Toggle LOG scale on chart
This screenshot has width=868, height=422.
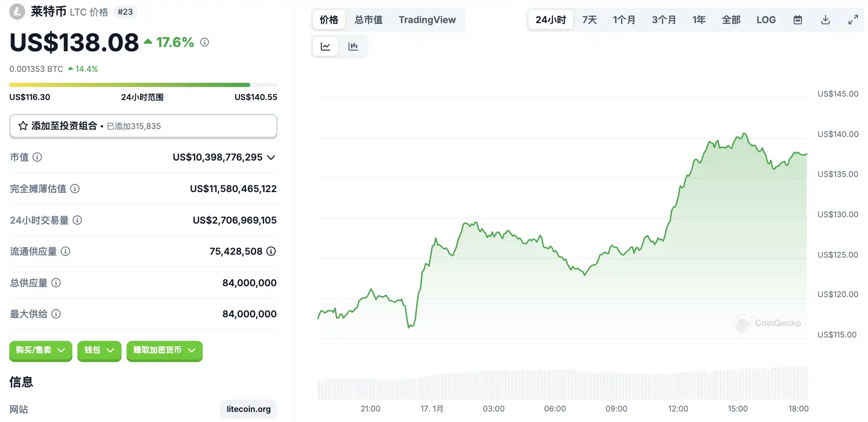[766, 20]
